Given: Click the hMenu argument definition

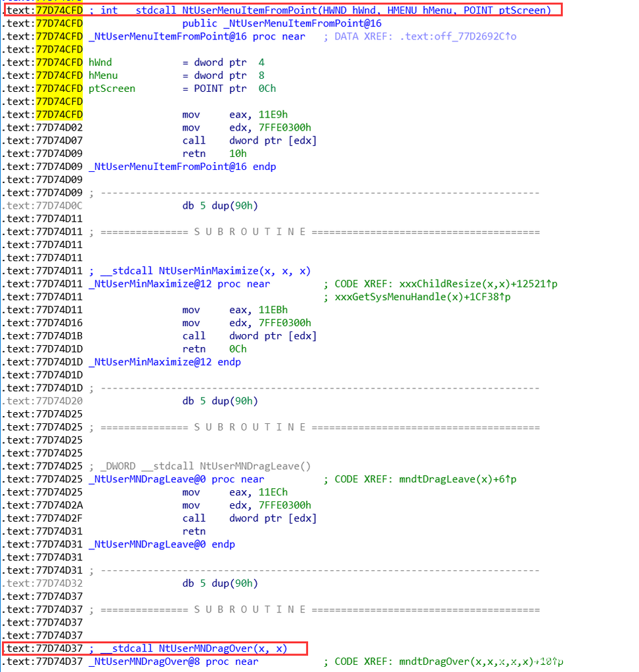Looking at the screenshot, I should tap(103, 75).
